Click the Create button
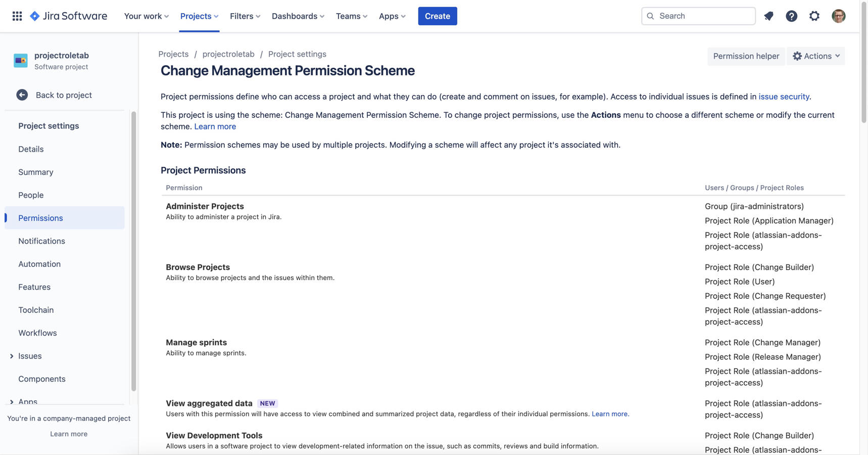868x455 pixels. (x=437, y=16)
